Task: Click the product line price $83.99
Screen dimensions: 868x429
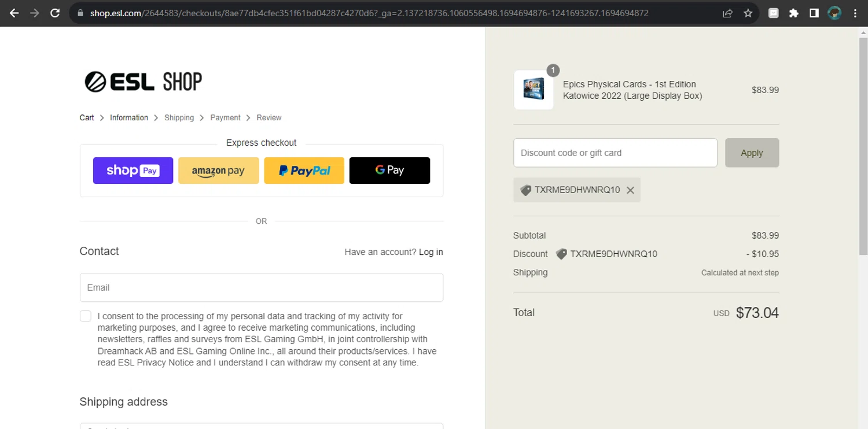Action: coord(765,90)
